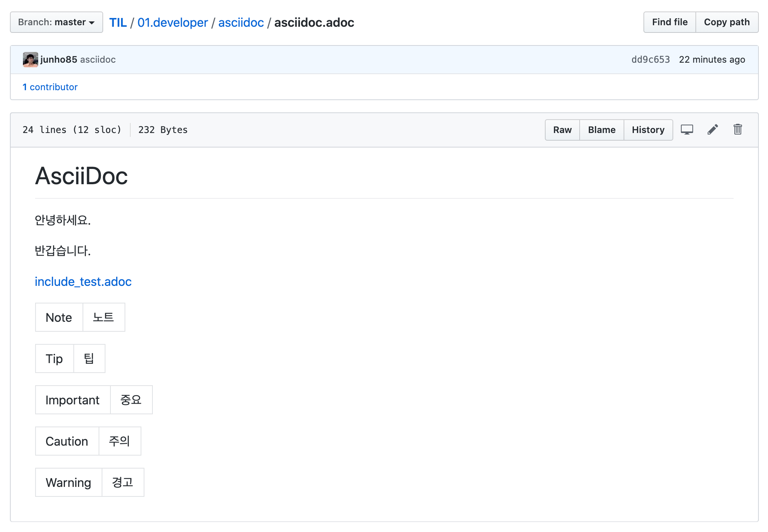Open the Blame view
This screenshot has width=768, height=532.
tap(601, 130)
